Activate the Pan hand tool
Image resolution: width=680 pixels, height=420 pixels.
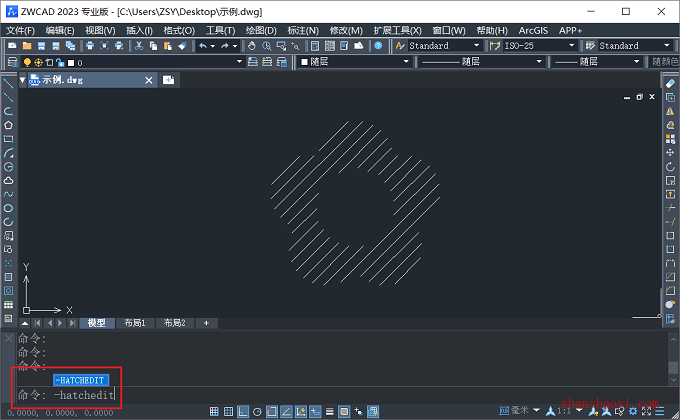coord(252,46)
